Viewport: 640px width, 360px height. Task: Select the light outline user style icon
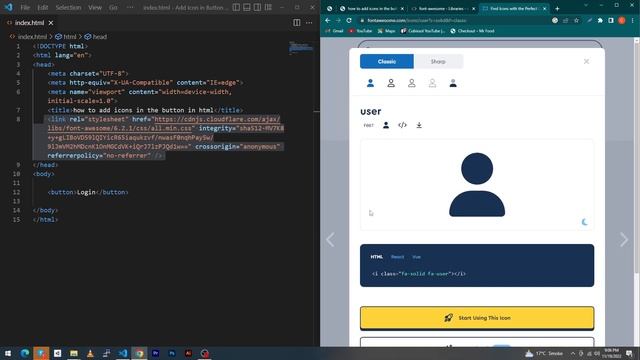pos(411,83)
